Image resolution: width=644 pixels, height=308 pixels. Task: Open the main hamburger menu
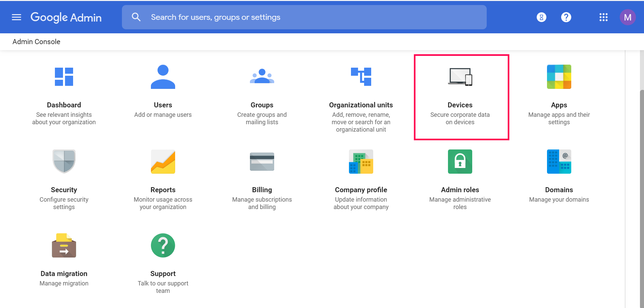[x=17, y=17]
